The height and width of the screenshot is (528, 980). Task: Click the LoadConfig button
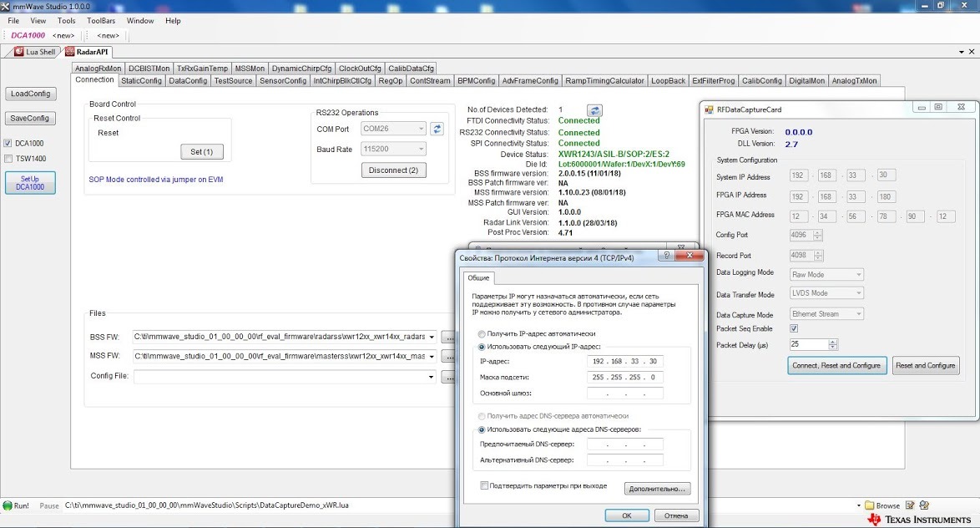click(30, 94)
